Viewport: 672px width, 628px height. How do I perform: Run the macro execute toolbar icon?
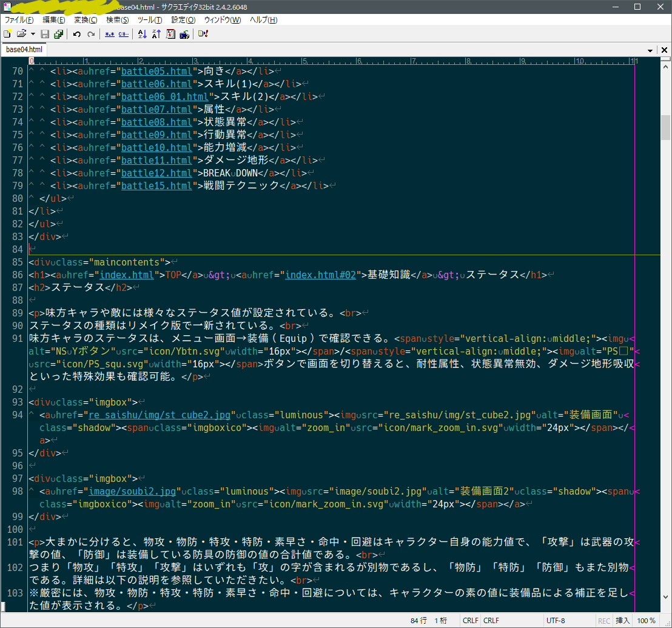tap(203, 34)
